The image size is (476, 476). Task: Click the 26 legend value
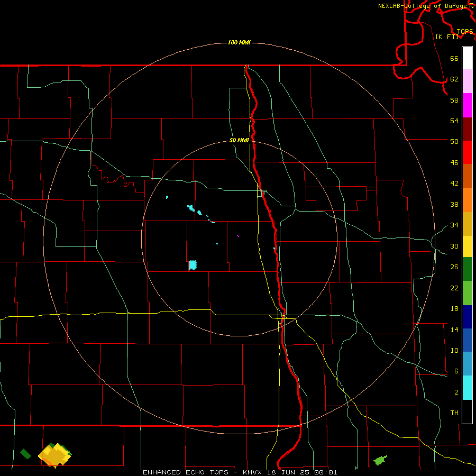[x=454, y=267]
